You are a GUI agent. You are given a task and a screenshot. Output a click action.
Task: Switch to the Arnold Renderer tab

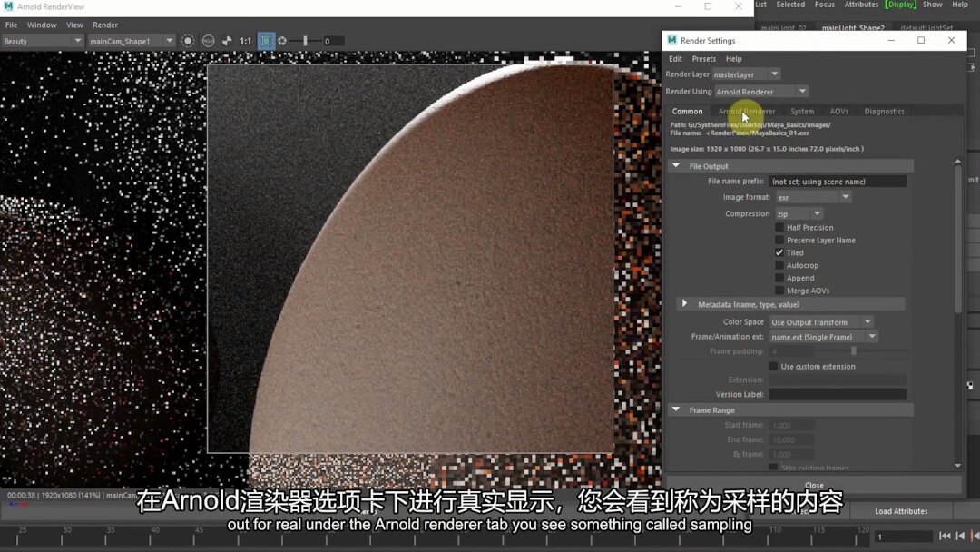747,112
